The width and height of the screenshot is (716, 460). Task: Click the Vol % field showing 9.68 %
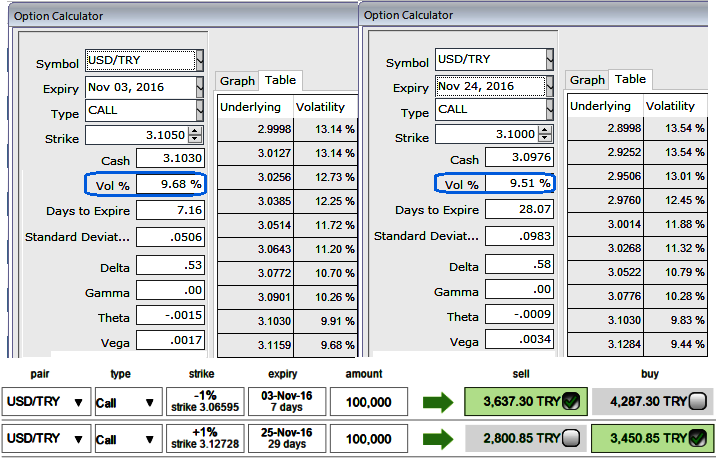(170, 184)
